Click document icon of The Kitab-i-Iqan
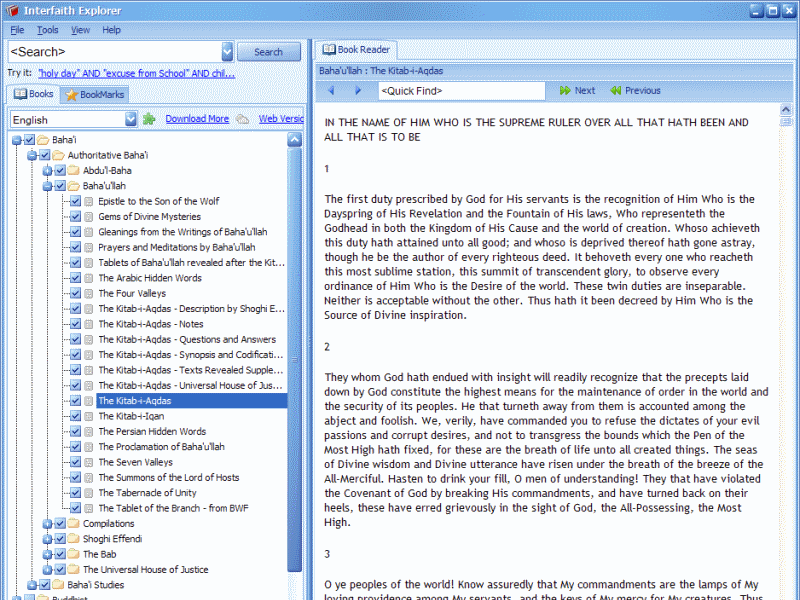Screen dimensions: 800x600 tap(89, 416)
